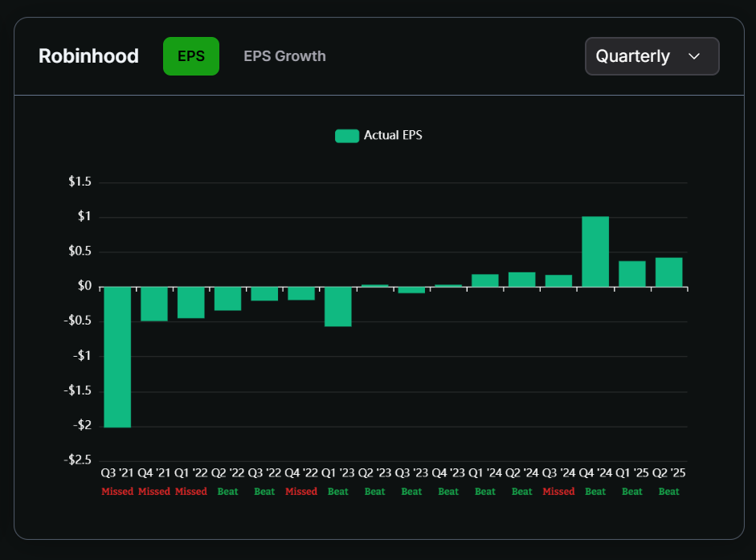Click the chevron arrow in Quarterly dropdown
The height and width of the screenshot is (560, 756).
[x=694, y=56]
